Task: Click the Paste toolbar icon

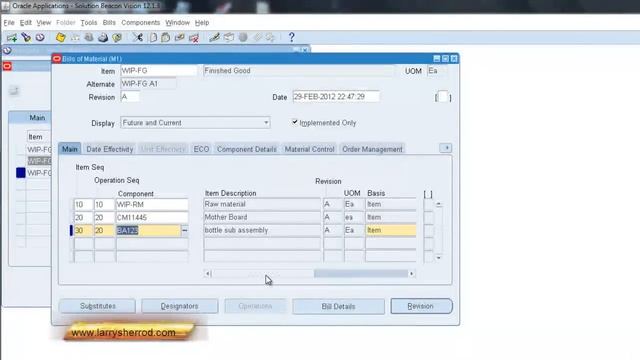Action: (166, 38)
